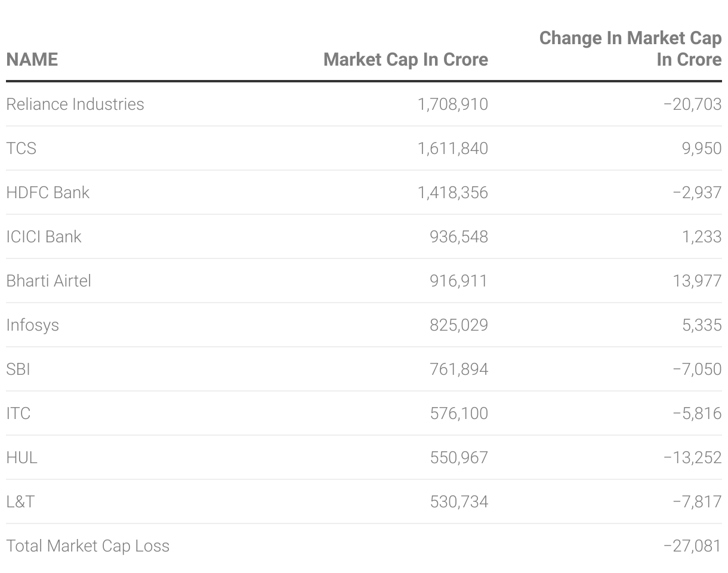
Task: Select HDFC Bank in the table
Action: 48,193
